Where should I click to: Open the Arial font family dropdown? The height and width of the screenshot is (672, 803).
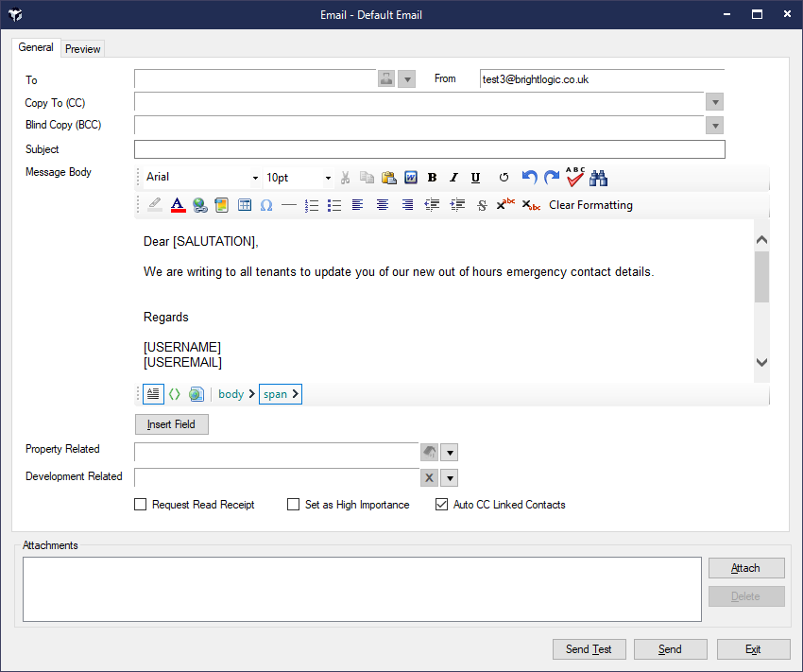(255, 179)
